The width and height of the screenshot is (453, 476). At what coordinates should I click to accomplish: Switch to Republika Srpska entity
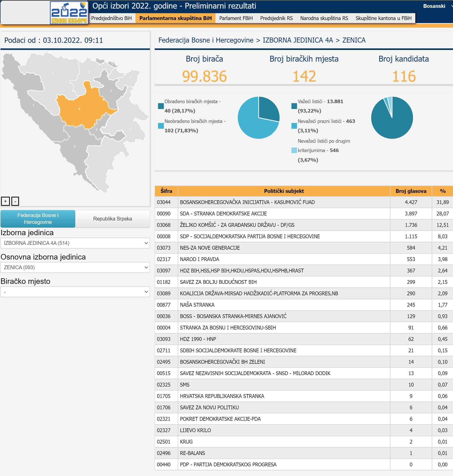click(112, 218)
